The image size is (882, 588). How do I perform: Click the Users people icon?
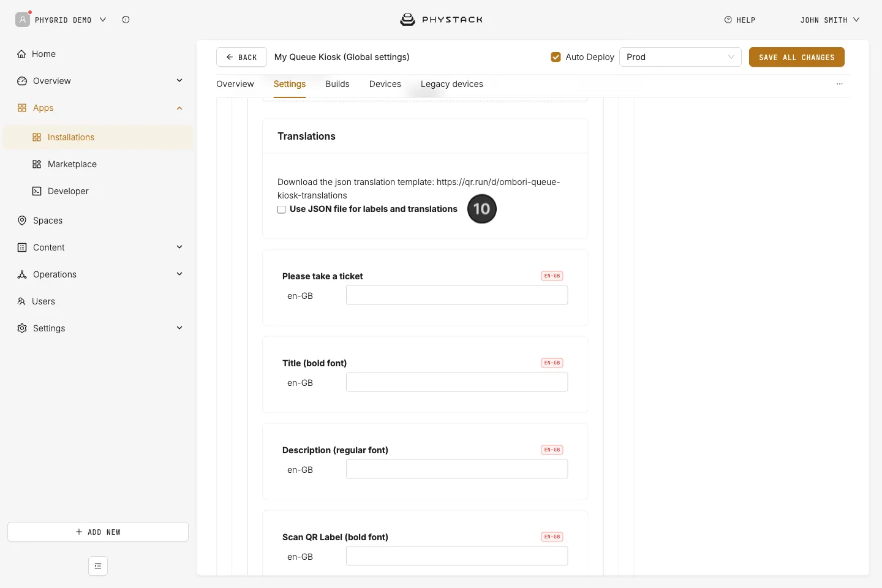coord(22,301)
